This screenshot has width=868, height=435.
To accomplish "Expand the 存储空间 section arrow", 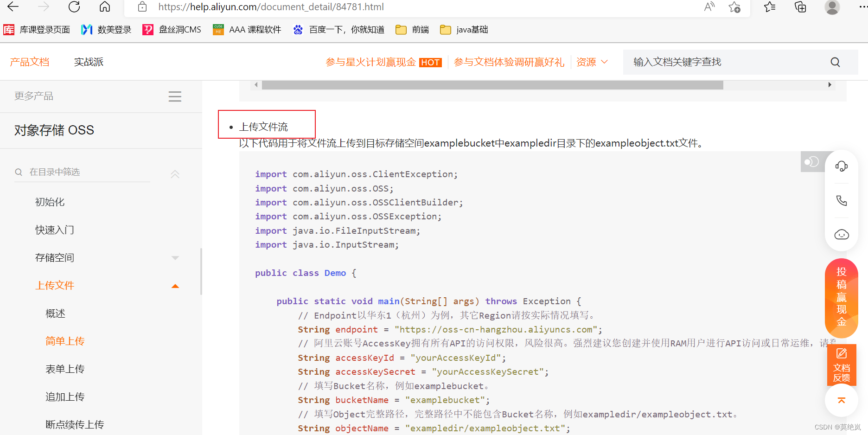I will 175,258.
